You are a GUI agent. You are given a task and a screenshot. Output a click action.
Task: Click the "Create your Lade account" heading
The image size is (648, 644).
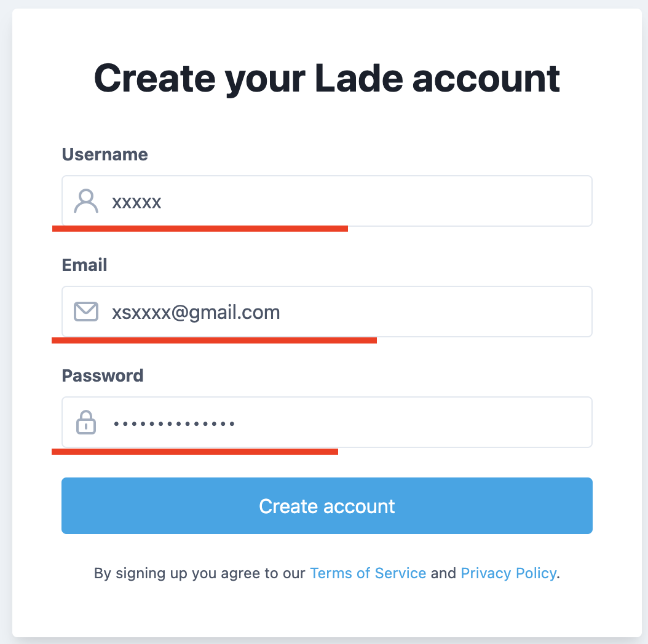click(327, 78)
